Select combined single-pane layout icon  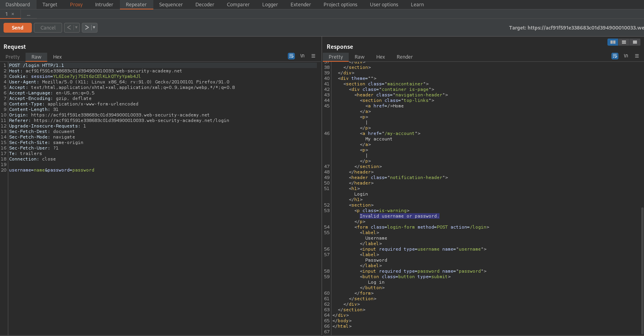[x=635, y=42]
